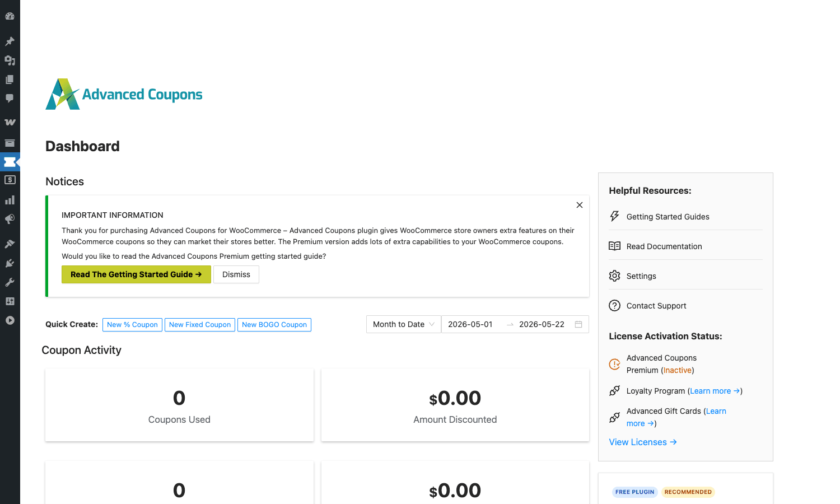Open the Plugins plug icon
840x504 pixels.
tap(10, 263)
